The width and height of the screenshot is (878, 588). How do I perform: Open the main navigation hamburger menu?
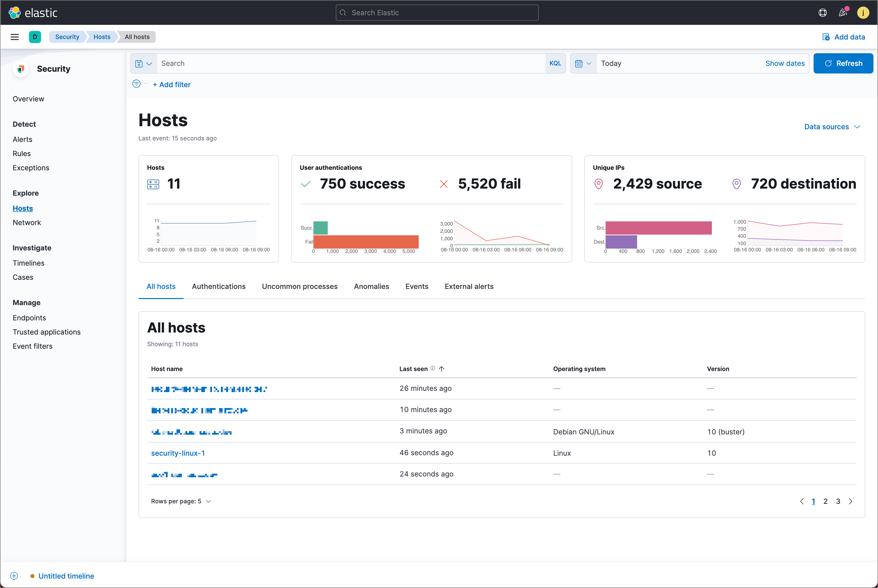coord(14,37)
